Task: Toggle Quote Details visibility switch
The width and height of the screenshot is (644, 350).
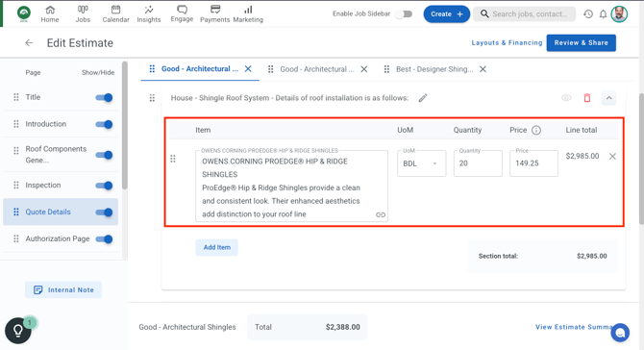Action: point(104,212)
